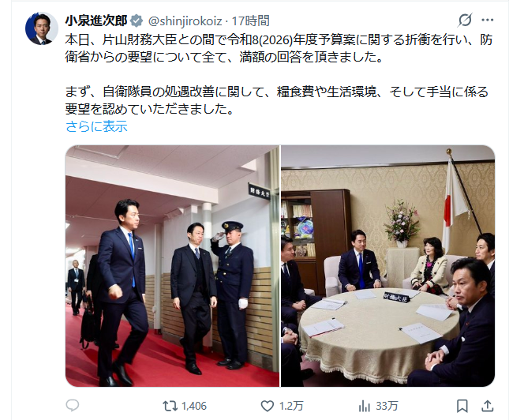
Task: Open the view analytics bar chart icon
Action: [365, 407]
